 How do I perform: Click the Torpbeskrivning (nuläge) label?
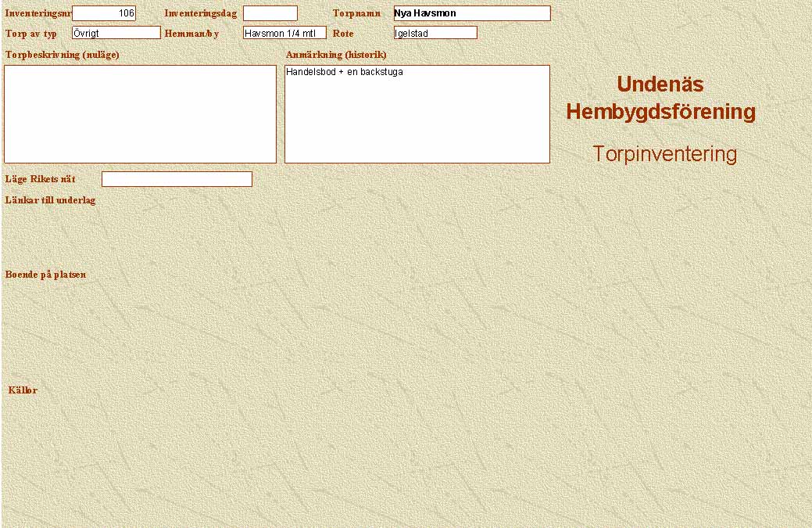pos(62,55)
